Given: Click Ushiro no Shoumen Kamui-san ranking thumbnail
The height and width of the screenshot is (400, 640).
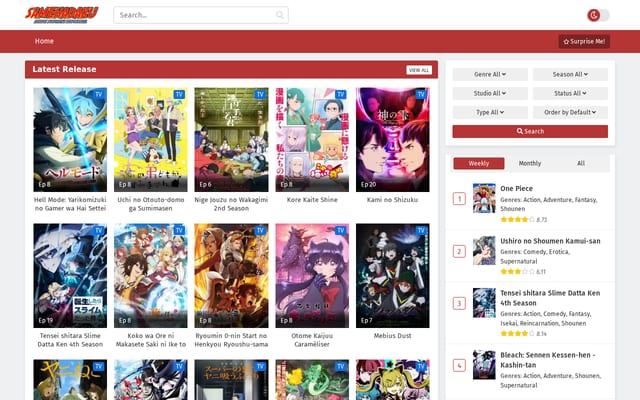Looking at the screenshot, I should pyautogui.click(x=484, y=251).
